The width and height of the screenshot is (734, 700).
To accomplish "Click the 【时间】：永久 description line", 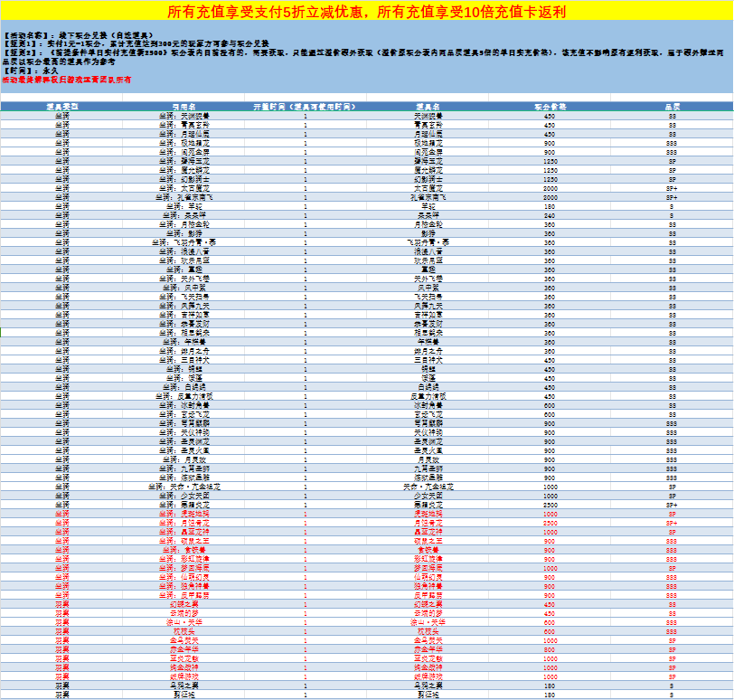I will pyautogui.click(x=32, y=71).
